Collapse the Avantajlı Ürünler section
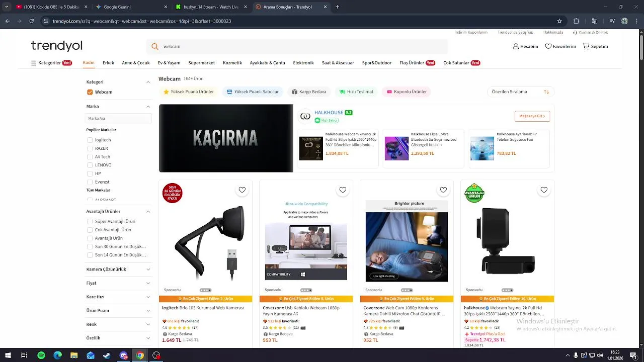The height and width of the screenshot is (362, 644). (x=148, y=212)
